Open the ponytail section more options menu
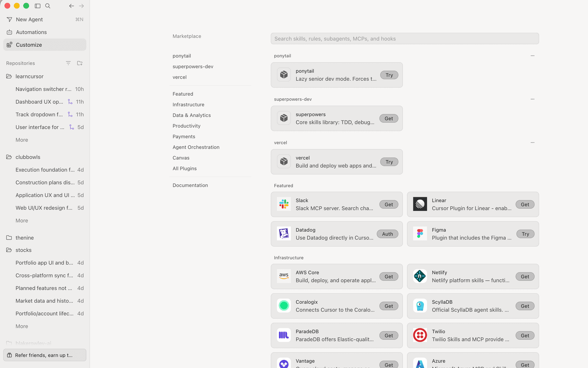The image size is (588, 368). click(533, 56)
